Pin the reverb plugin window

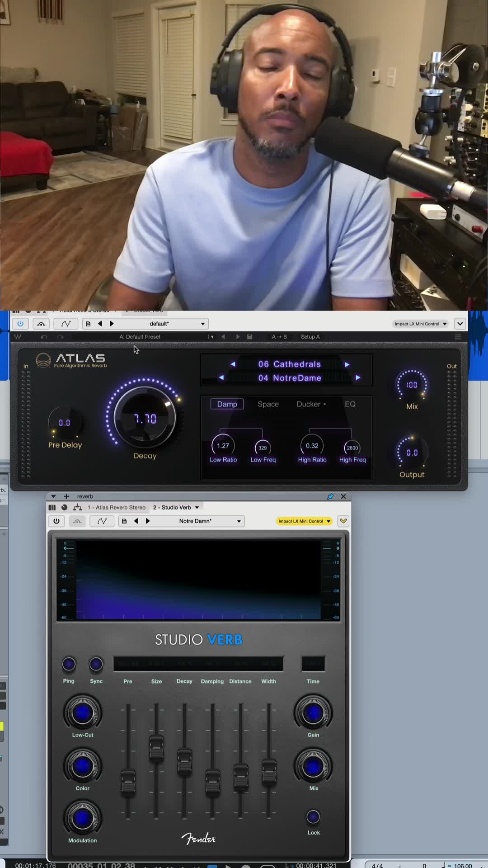pyautogui.click(x=330, y=496)
